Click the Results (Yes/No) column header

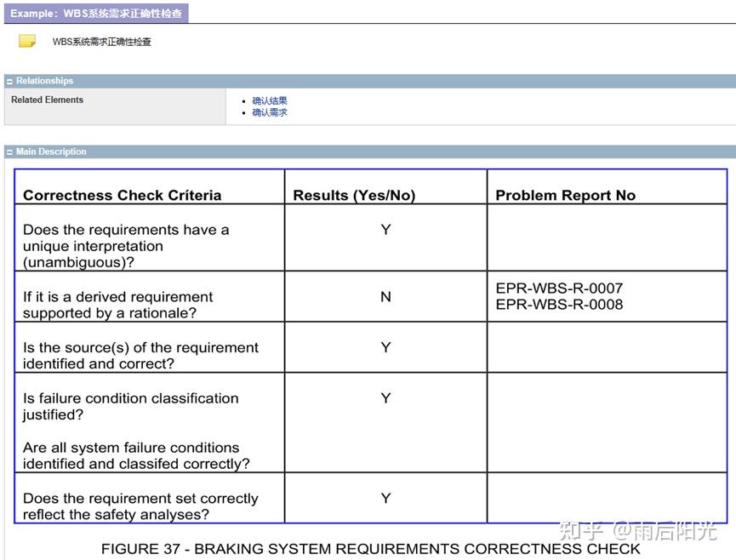coord(355,195)
